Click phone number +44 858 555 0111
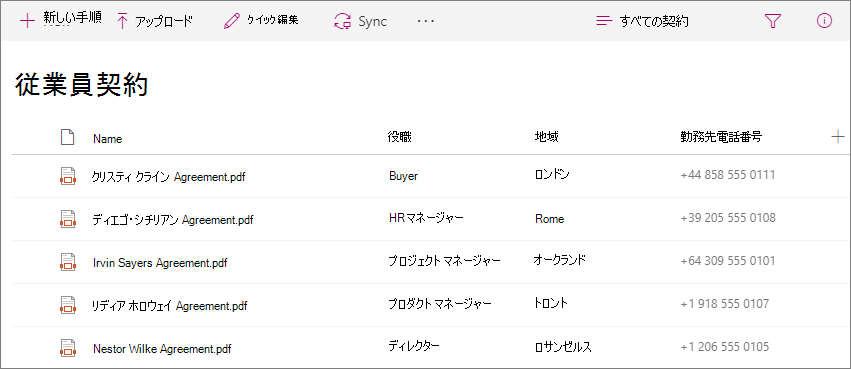Image resolution: width=851 pixels, height=369 pixels. [727, 175]
